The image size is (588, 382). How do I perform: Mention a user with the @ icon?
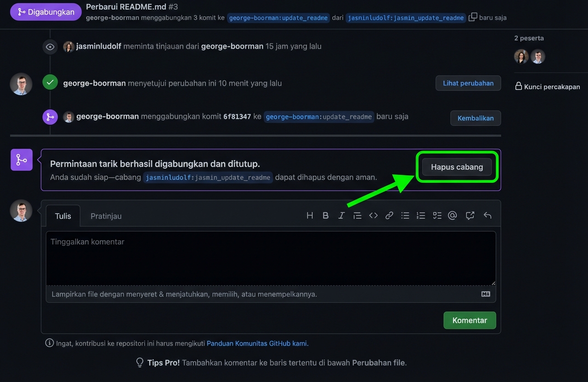point(452,215)
